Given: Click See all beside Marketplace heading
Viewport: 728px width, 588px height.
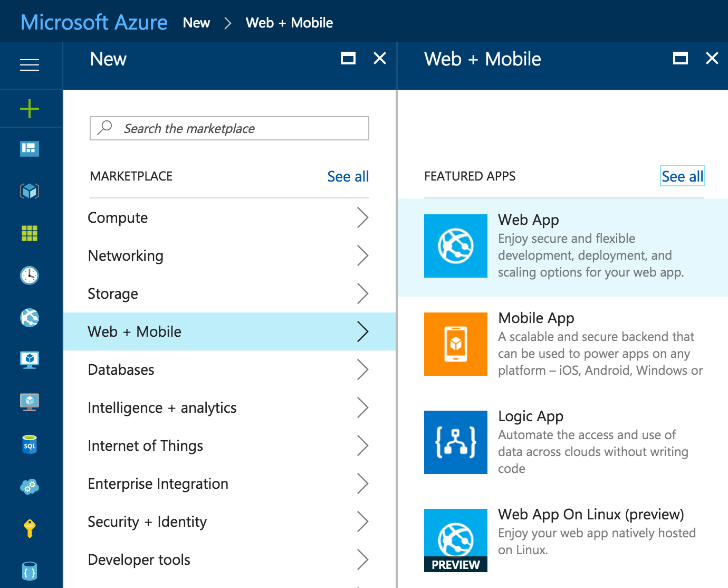Looking at the screenshot, I should pyautogui.click(x=348, y=176).
